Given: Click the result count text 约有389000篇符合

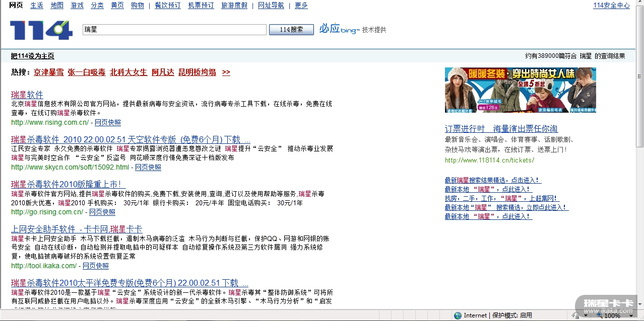Looking at the screenshot, I should (x=551, y=56).
